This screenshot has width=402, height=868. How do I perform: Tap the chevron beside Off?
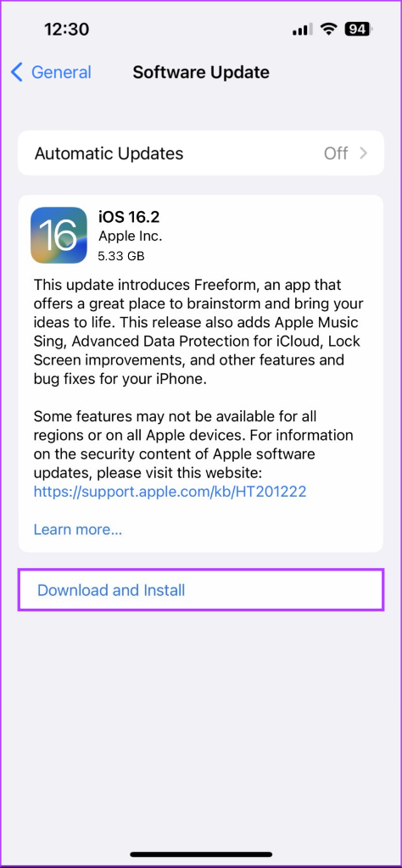pos(363,153)
